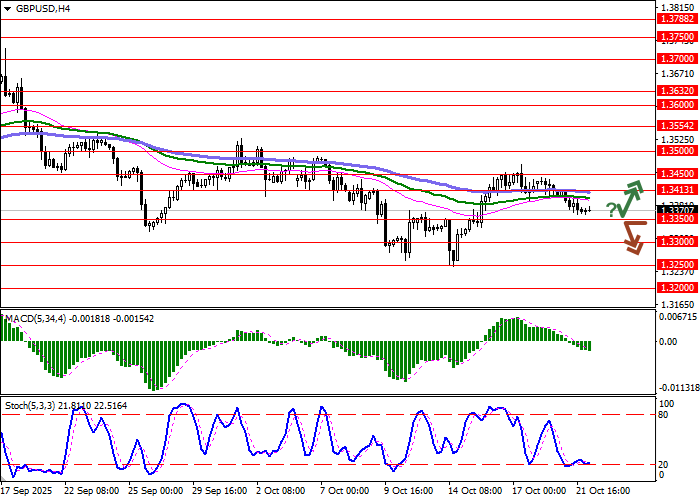Select the 1.37882 red price level tag

675,18
